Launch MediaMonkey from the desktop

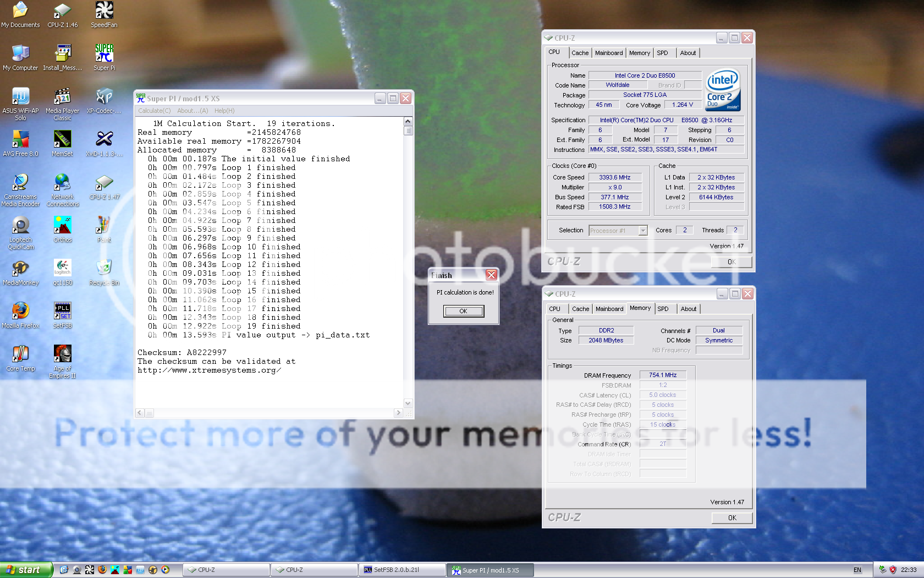point(20,272)
